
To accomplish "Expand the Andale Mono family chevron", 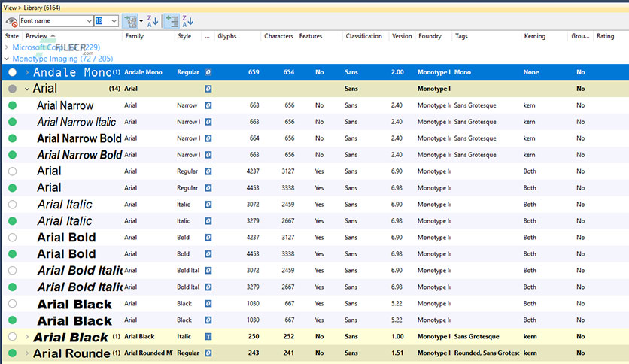I will pyautogui.click(x=27, y=72).
